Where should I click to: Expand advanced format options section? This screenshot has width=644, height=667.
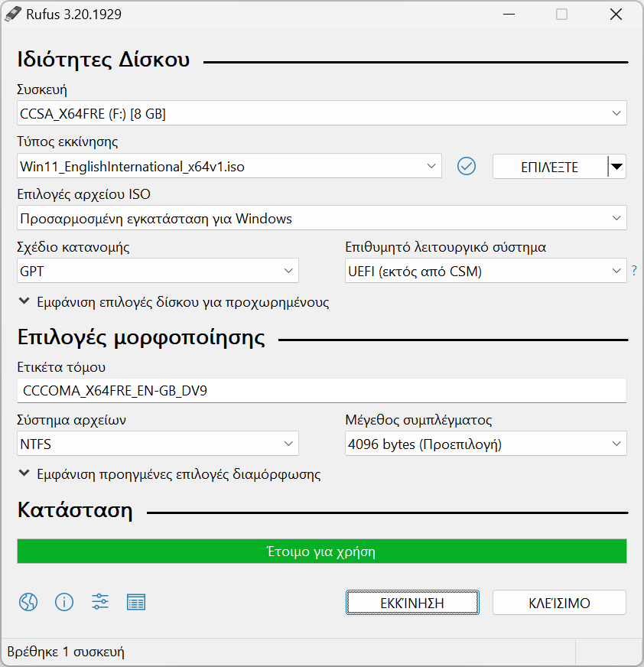(x=170, y=474)
